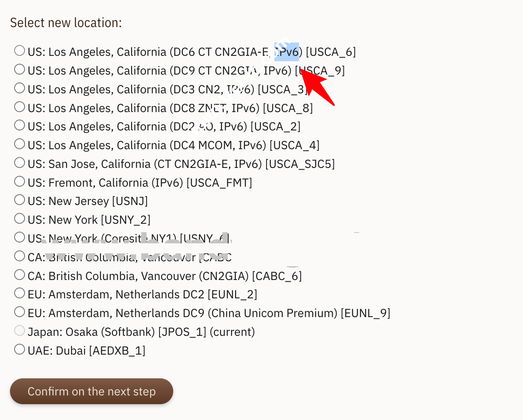Image resolution: width=523 pixels, height=420 pixels.
Task: Select the USCA_6 Los Angeles DC6 radio button
Action: point(20,51)
